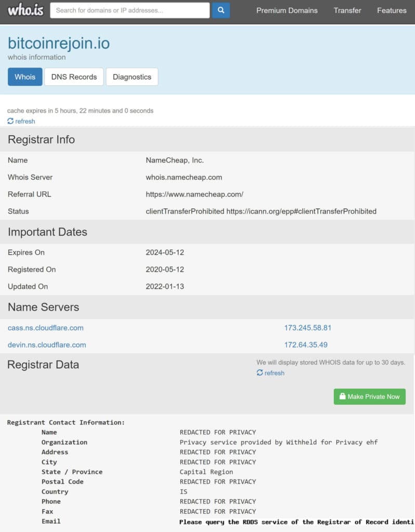Open cass.ns.cloudflare.com name server link

click(x=46, y=328)
